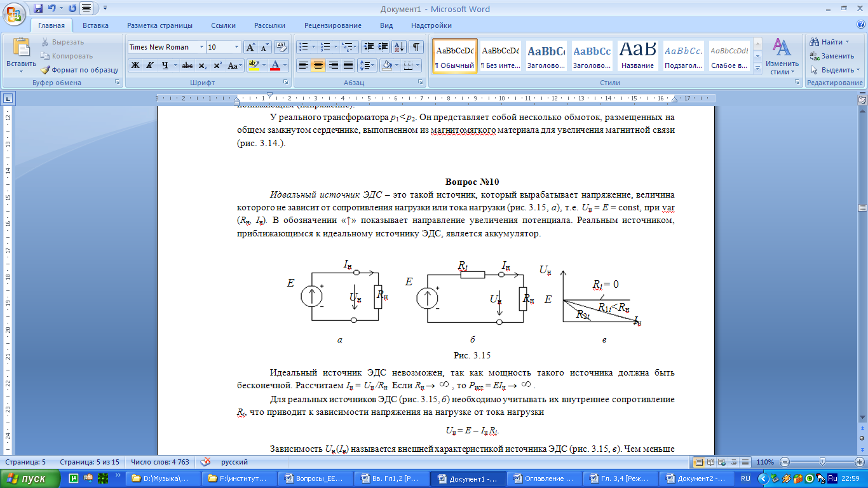
Task: Increase paragraph indent
Action: pyautogui.click(x=383, y=47)
